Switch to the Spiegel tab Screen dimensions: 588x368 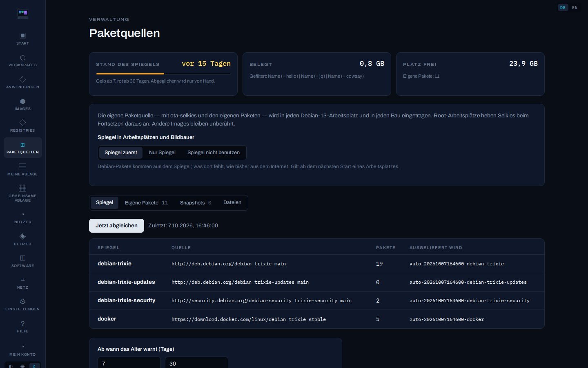click(105, 203)
